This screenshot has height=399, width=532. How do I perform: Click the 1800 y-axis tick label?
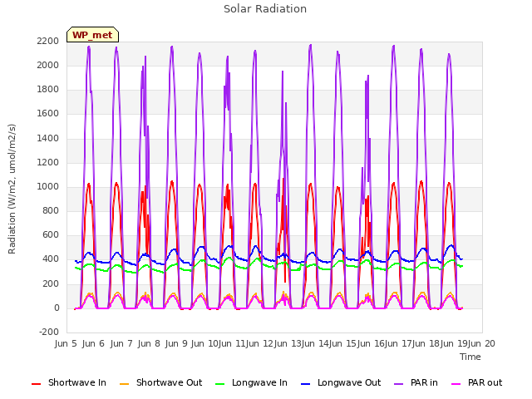pyautogui.click(x=48, y=90)
